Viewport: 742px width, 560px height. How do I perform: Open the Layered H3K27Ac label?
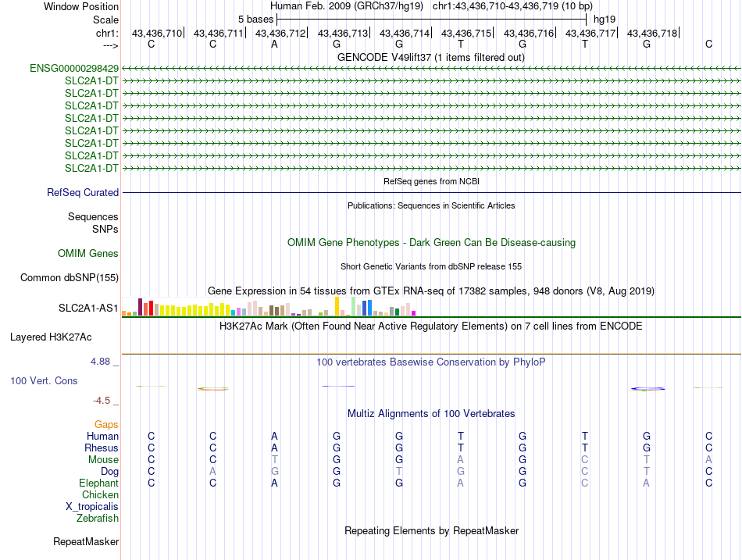point(51,337)
